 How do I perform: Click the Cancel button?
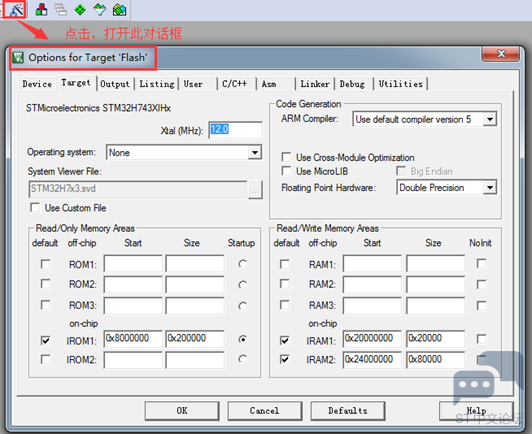point(265,411)
